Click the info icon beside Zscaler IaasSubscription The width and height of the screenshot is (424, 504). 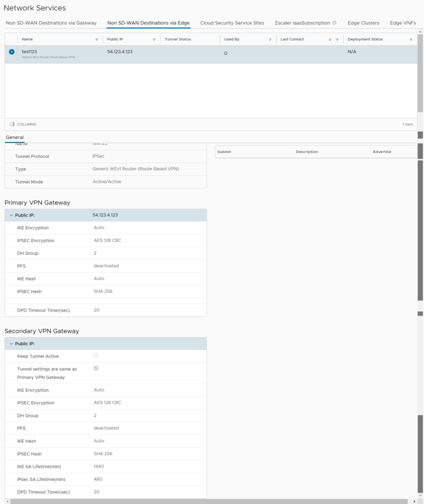[x=335, y=23]
